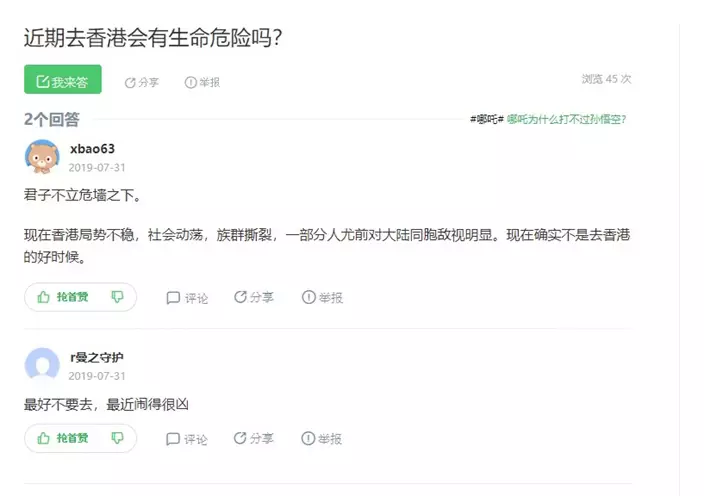Upvote r曼之守护's answer with 抢首赞
This screenshot has height=496, width=704.
click(63, 438)
